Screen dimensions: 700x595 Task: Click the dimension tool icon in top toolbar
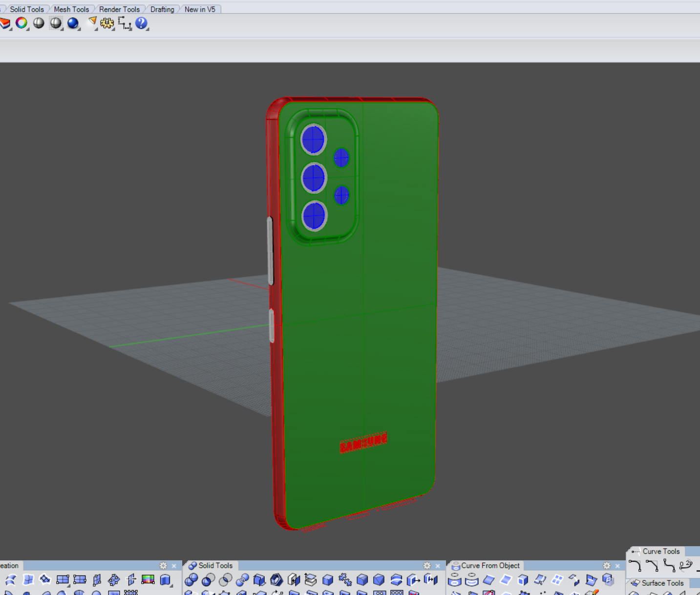(x=125, y=23)
